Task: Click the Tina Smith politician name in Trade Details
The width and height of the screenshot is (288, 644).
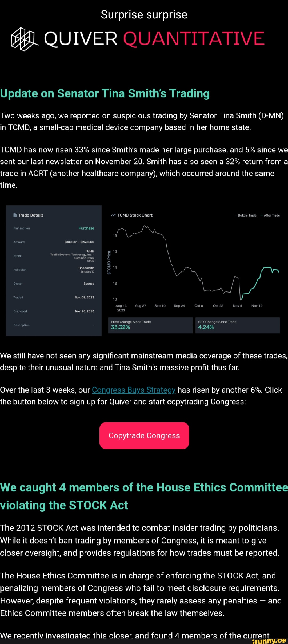Action: point(86,268)
